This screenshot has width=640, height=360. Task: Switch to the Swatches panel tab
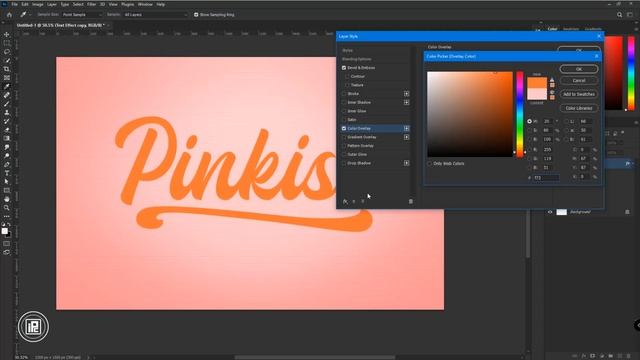571,29
